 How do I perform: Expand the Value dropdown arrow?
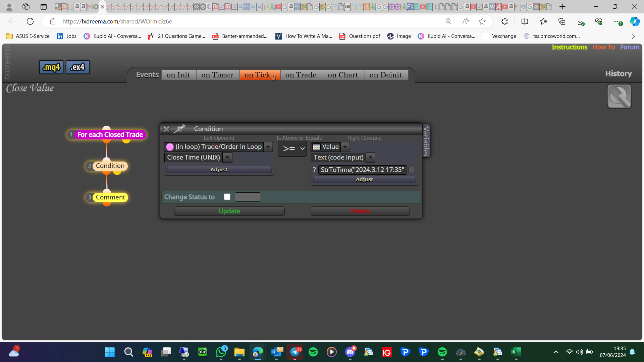click(x=345, y=147)
